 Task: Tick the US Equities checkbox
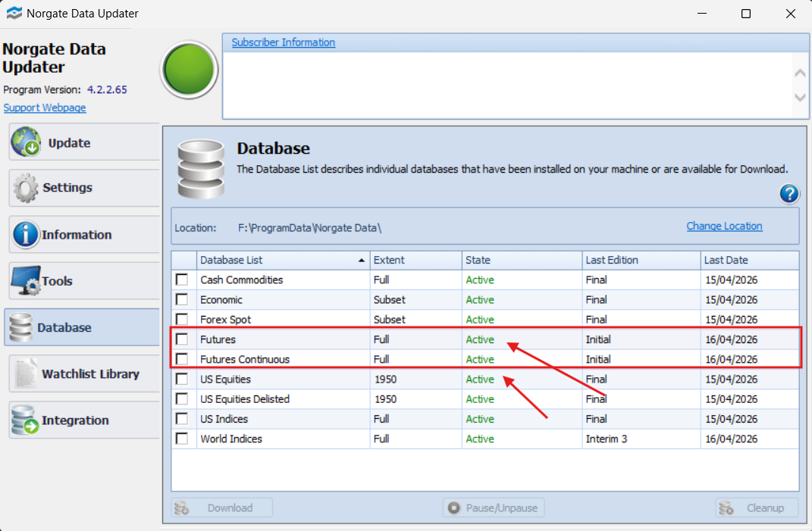tap(182, 379)
